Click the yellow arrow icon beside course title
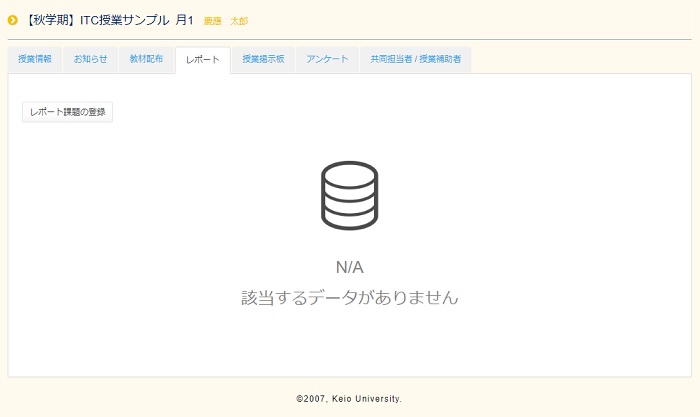 (x=13, y=20)
